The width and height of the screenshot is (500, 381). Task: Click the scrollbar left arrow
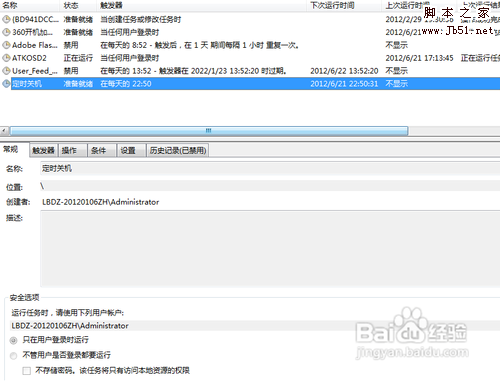[x=4, y=131]
